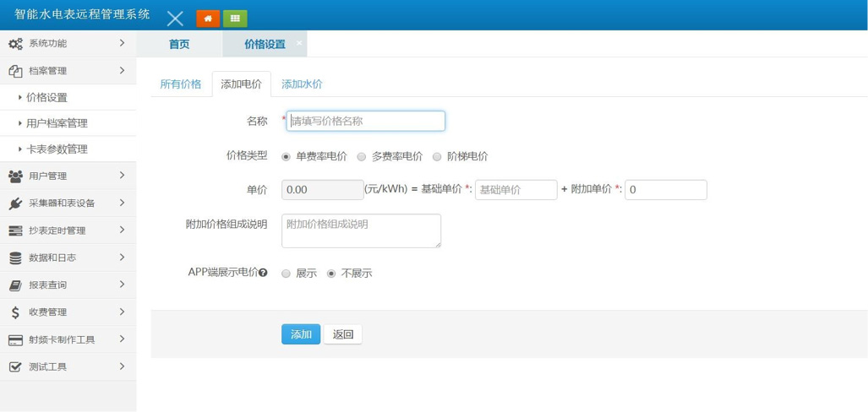
Task: Click the 采集器和表设备 plug icon
Action: (15, 203)
